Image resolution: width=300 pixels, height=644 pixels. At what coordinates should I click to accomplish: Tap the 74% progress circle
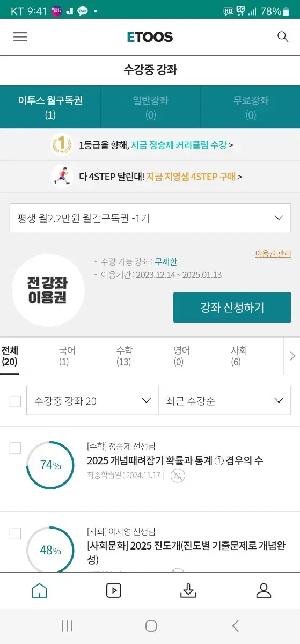pyautogui.click(x=50, y=465)
